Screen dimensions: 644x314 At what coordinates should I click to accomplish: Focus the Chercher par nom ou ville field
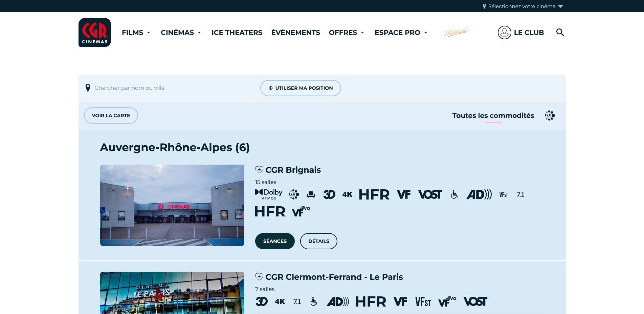[x=166, y=88]
